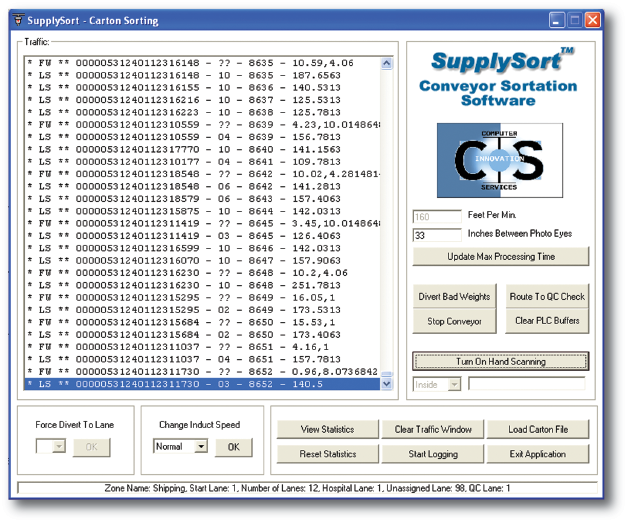Click Update Max Processing Time

(500, 257)
